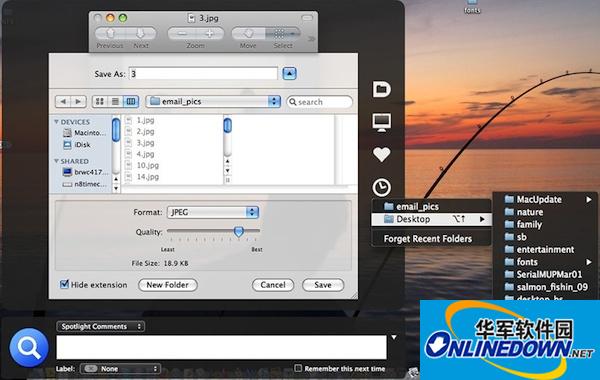Go forward in folder navigation
Image resolution: width=600 pixels, height=380 pixels.
coord(78,101)
